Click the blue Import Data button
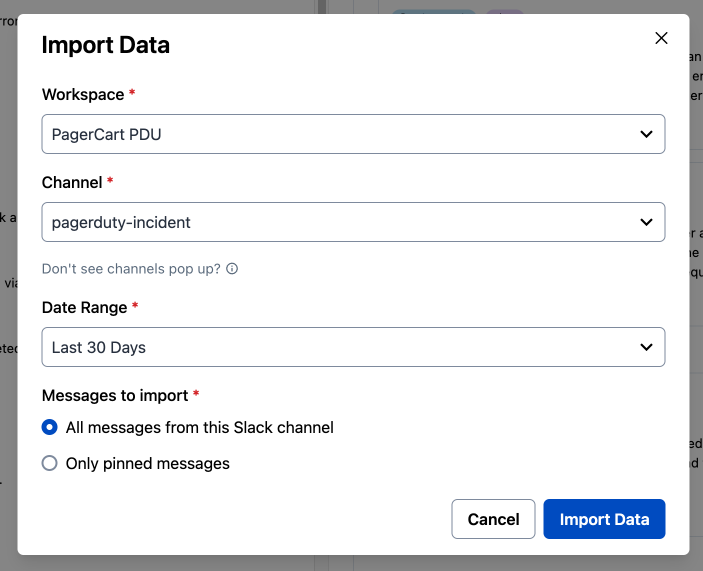 [604, 519]
